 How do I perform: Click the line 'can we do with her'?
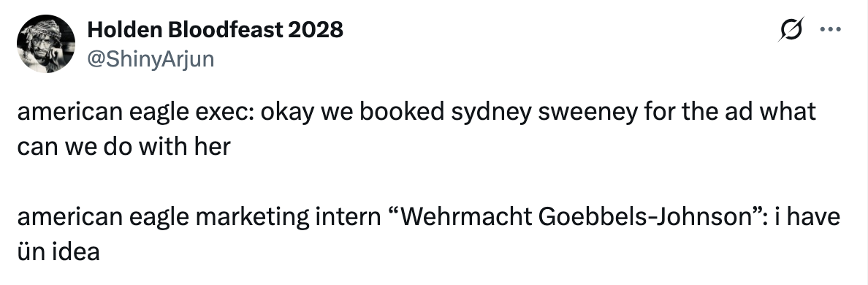[123, 147]
